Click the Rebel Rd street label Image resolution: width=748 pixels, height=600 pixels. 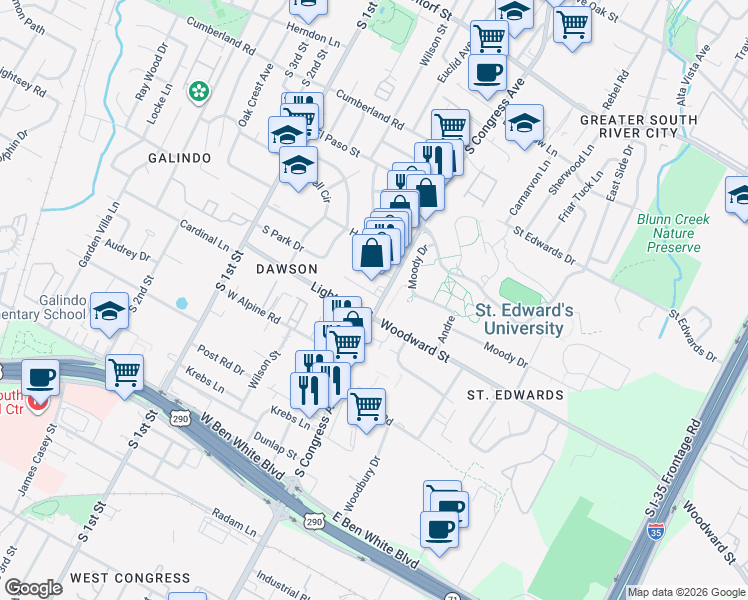tap(615, 90)
